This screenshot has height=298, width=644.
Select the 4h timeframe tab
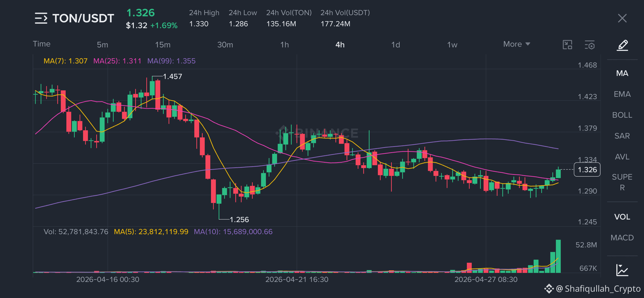point(340,45)
